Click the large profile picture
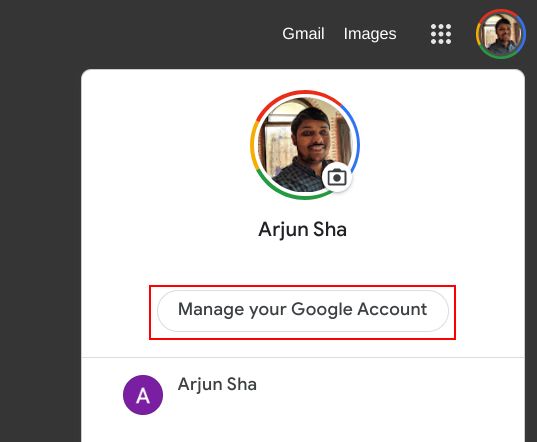The width and height of the screenshot is (537, 442). click(304, 144)
